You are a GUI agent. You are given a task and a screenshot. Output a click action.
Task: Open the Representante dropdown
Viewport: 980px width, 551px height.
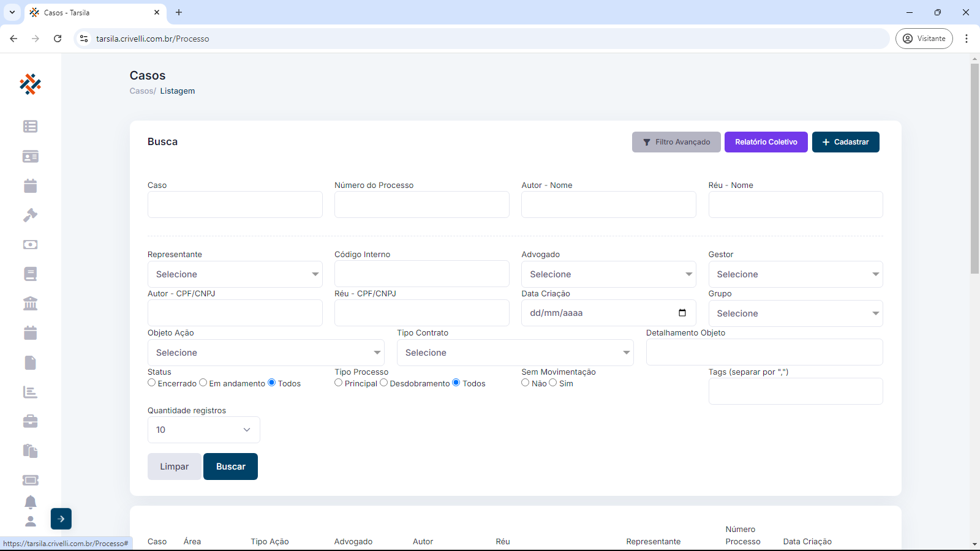point(235,274)
